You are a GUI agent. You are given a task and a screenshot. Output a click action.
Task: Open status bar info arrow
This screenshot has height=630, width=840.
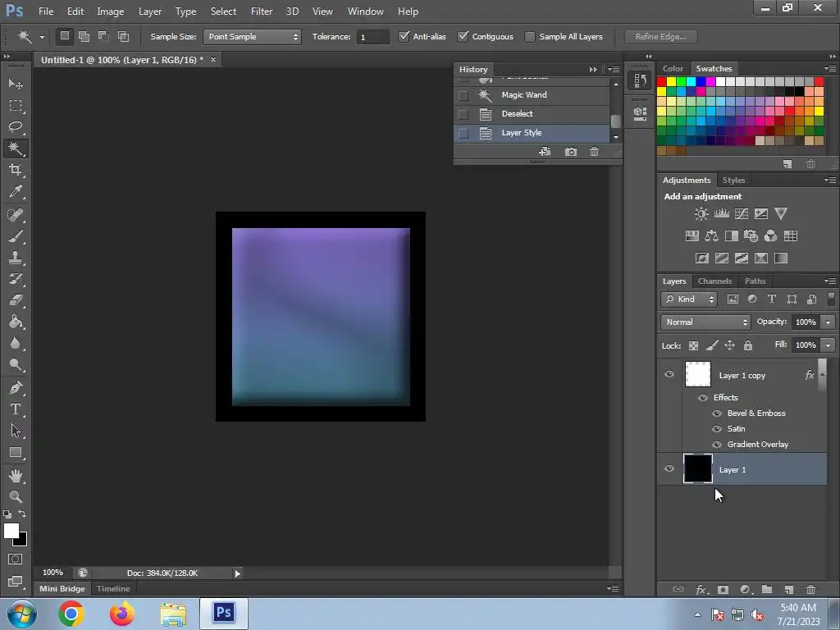(x=237, y=573)
